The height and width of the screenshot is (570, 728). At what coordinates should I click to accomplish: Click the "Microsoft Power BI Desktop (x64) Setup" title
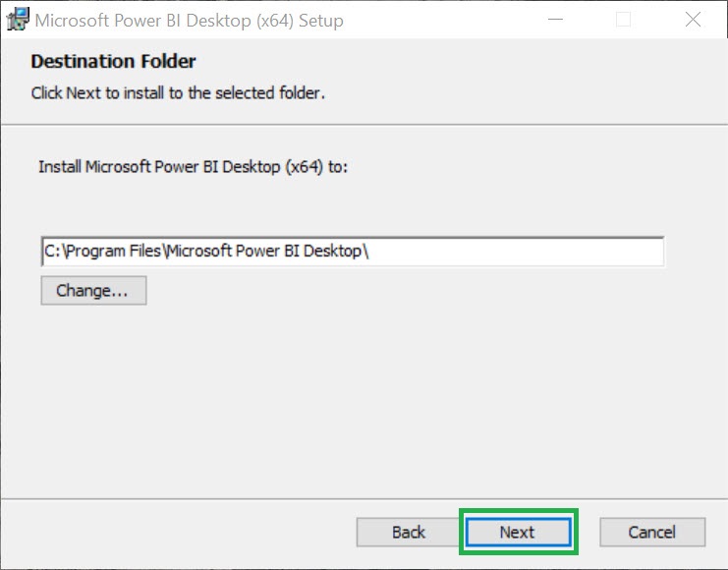190,20
